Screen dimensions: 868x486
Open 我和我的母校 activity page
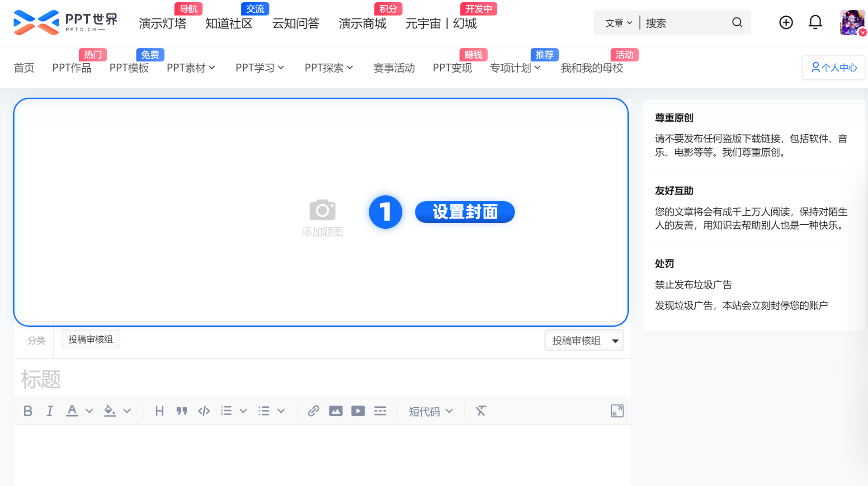pos(592,68)
